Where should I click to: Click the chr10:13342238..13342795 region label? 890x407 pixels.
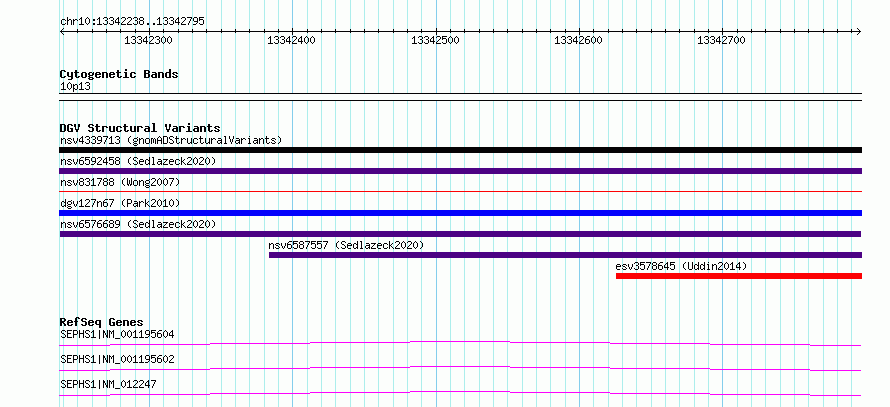(132, 22)
